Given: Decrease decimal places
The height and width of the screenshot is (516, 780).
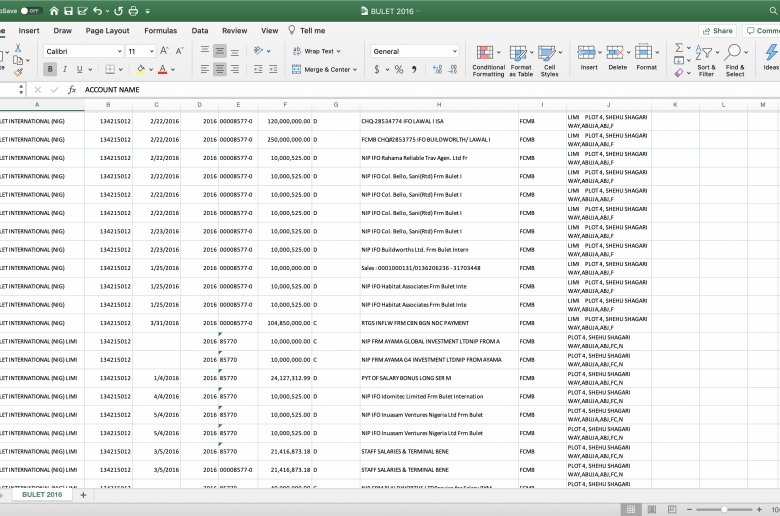Looking at the screenshot, I should tap(453, 70).
